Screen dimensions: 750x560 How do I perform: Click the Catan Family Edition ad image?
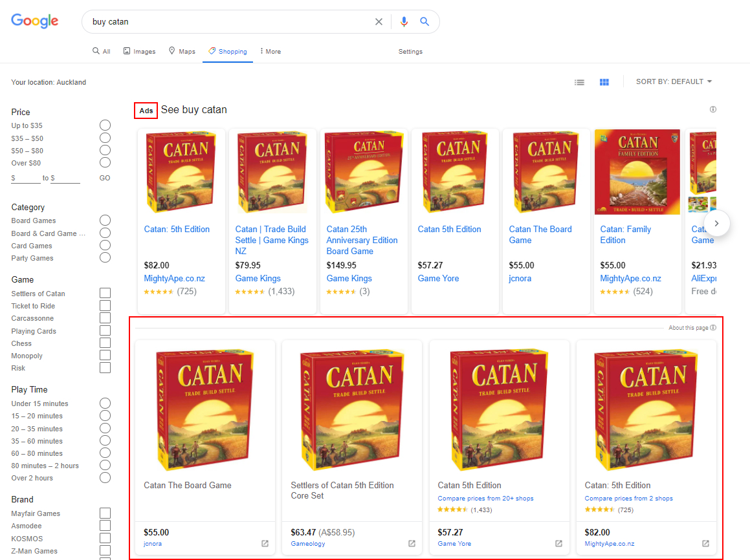(637, 172)
